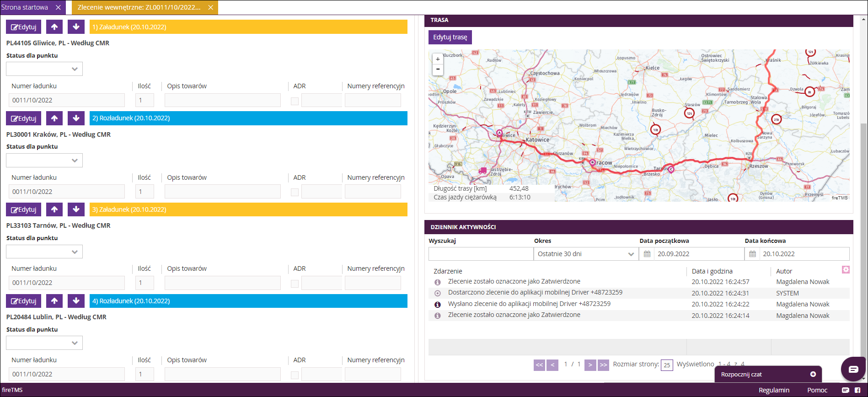
Task: Click the Edytuj trasę button
Action: tap(450, 37)
